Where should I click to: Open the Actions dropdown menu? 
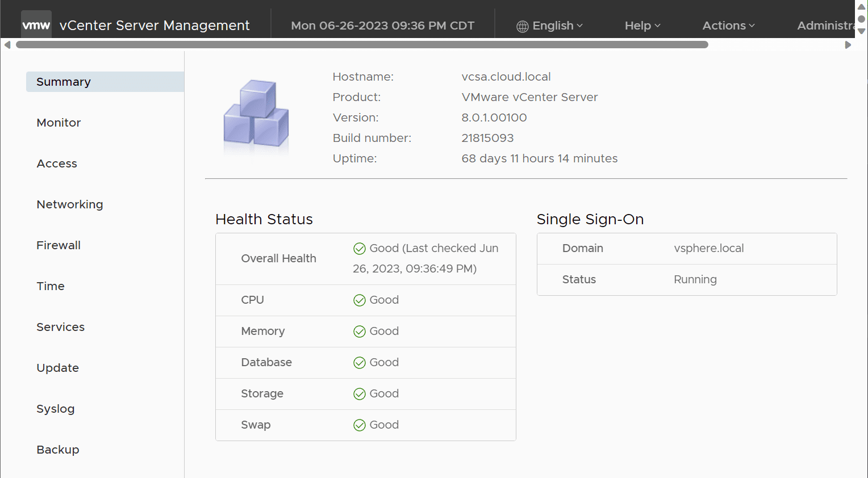pos(728,26)
